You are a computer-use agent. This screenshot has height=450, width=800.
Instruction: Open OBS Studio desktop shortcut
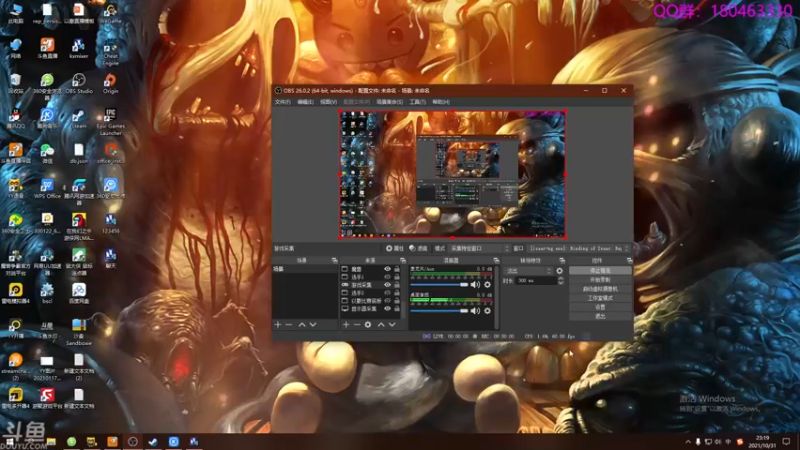[79, 84]
